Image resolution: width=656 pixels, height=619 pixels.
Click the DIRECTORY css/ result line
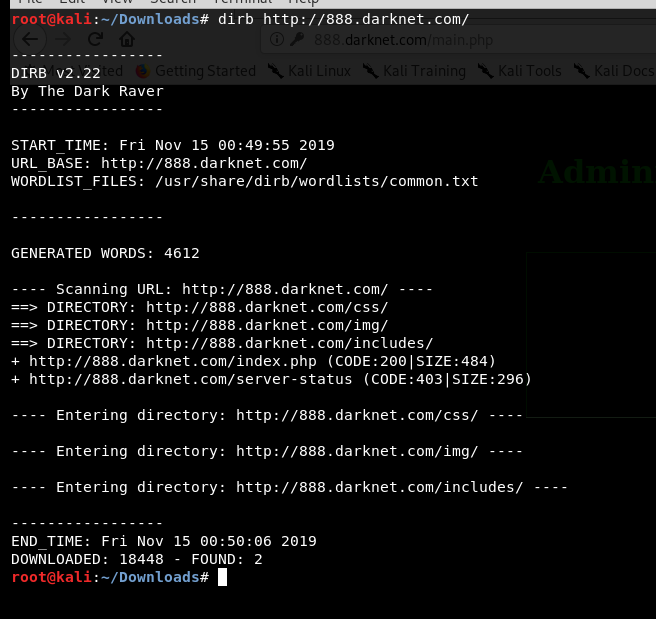pyautogui.click(x=200, y=307)
